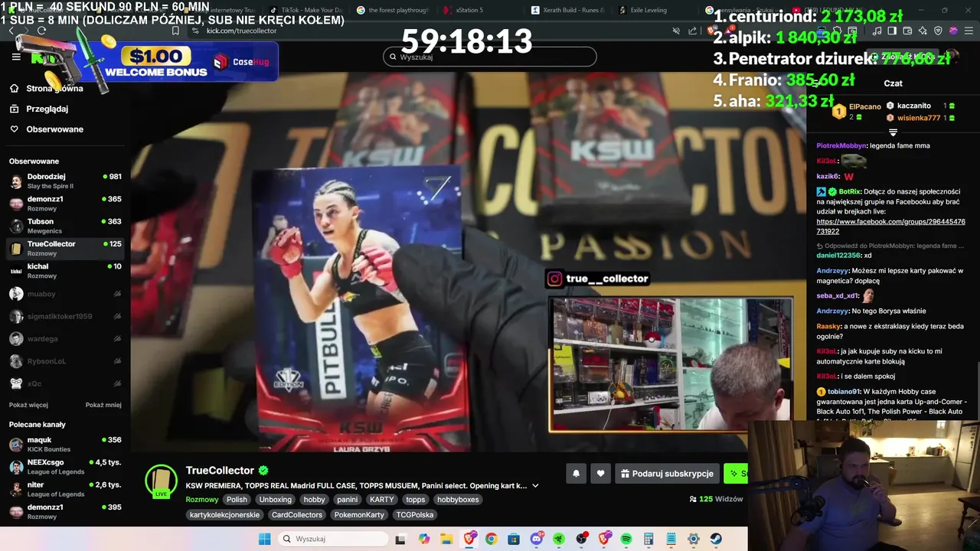The image size is (980, 551).
Task: Collapse followed list with Pokaż mniej
Action: [103, 405]
